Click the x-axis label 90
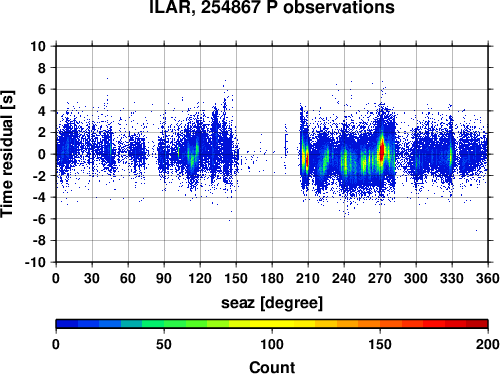500x374 pixels. [164, 278]
